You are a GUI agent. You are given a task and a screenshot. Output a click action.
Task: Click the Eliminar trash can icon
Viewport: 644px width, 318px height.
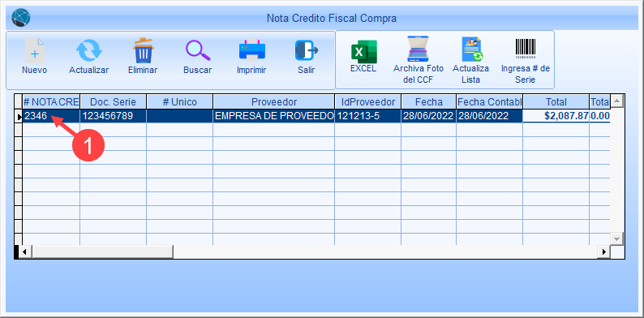click(143, 50)
